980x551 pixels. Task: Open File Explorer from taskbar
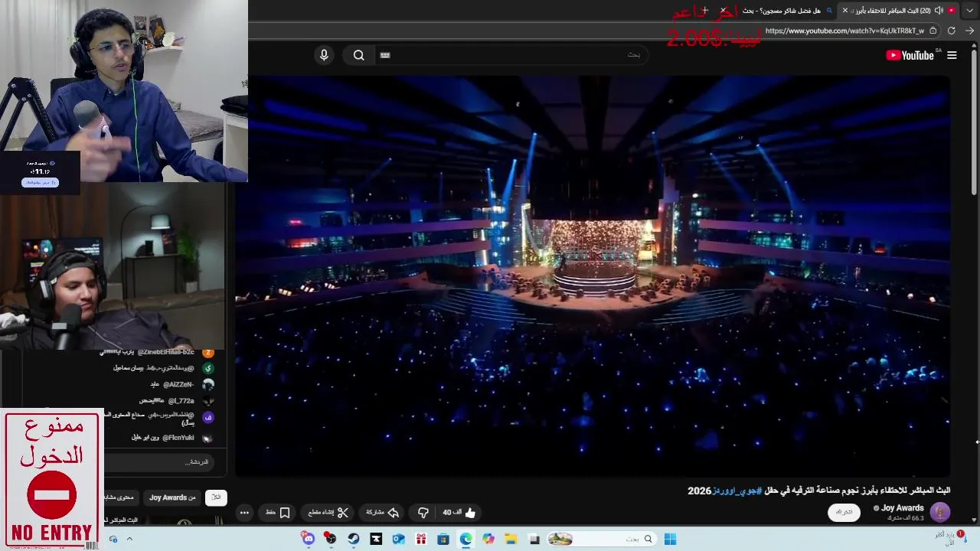[511, 539]
